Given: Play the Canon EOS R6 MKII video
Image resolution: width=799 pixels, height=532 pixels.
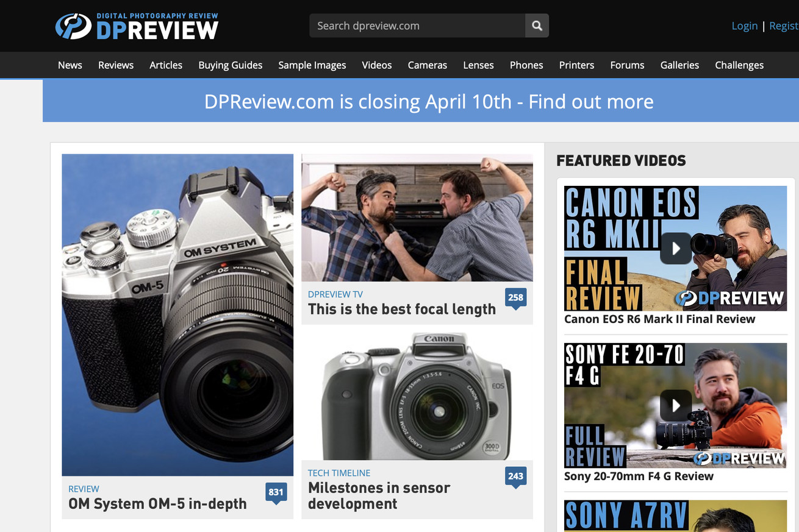Looking at the screenshot, I should point(676,248).
